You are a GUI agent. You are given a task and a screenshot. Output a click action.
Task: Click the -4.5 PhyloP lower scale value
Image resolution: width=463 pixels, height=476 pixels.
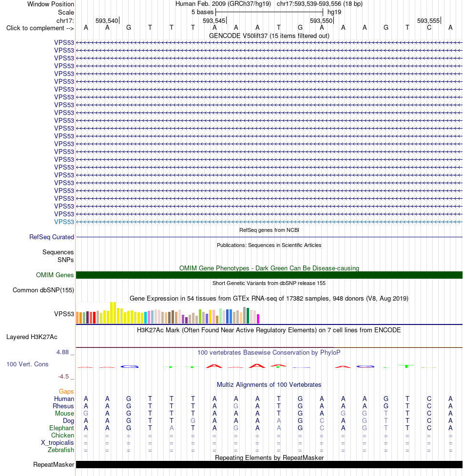click(x=63, y=377)
